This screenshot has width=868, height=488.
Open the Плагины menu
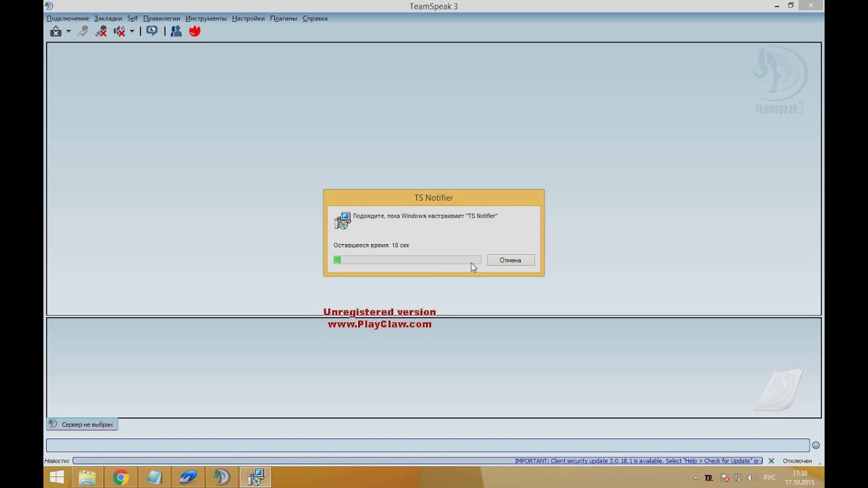[283, 18]
